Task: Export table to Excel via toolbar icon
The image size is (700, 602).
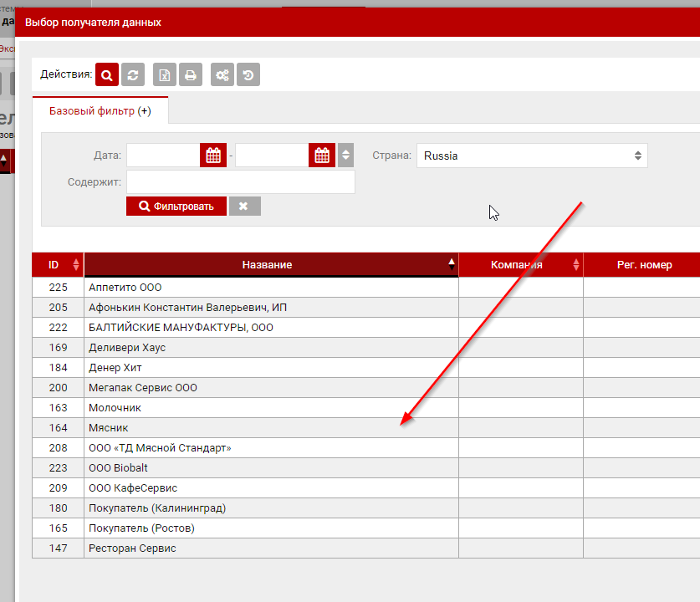Action: (165, 75)
